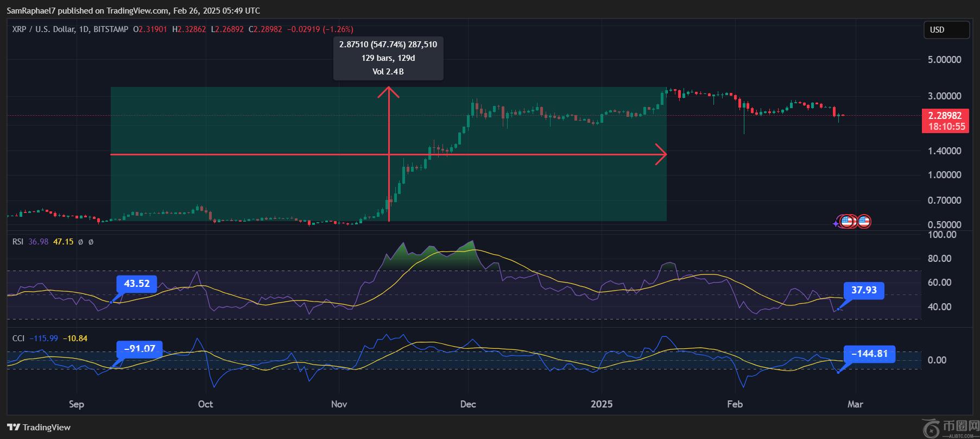Click the purple sparkle icon beside the flags

coord(836,223)
